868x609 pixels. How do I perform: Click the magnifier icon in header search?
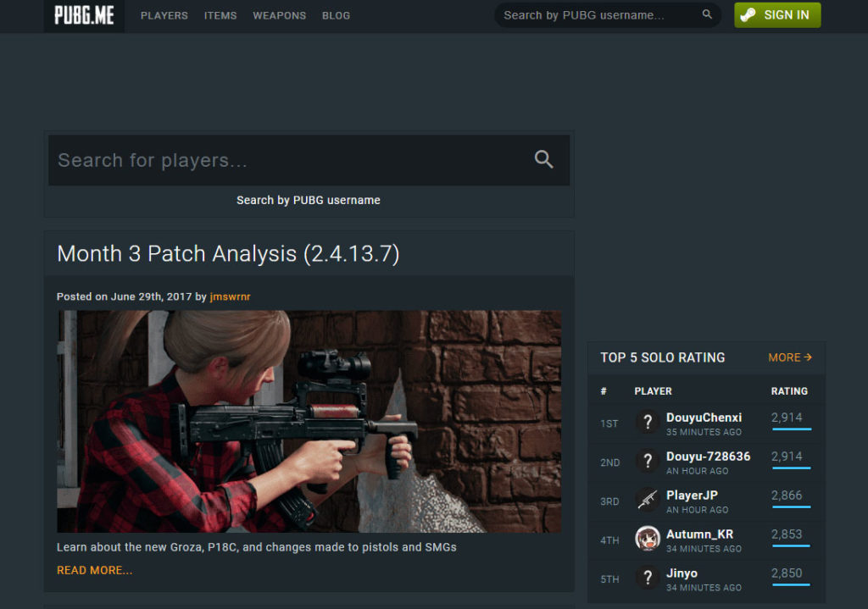[x=708, y=15]
